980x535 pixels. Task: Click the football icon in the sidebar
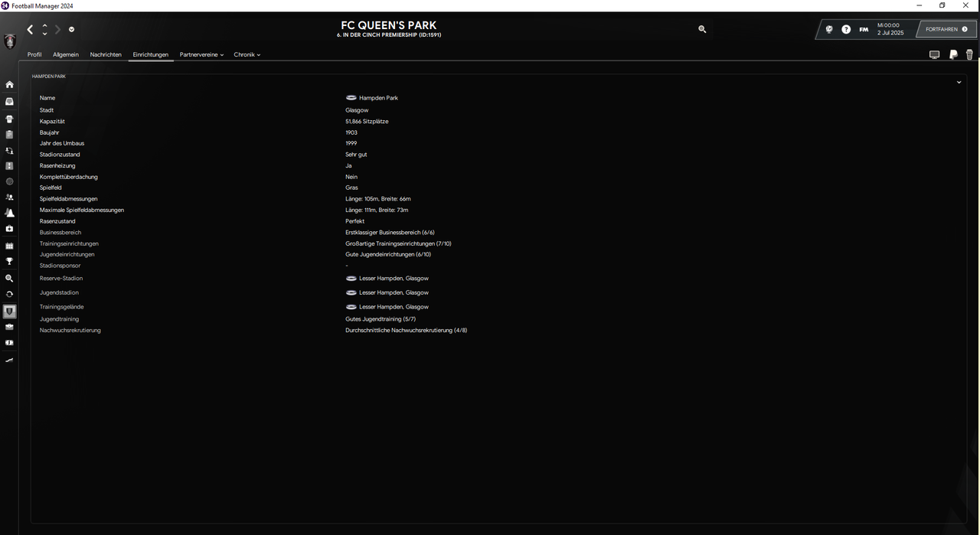pos(9,181)
